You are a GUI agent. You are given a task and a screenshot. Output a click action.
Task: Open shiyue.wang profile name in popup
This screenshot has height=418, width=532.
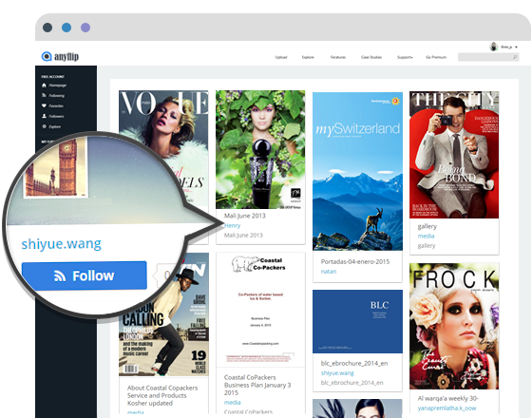tap(62, 243)
